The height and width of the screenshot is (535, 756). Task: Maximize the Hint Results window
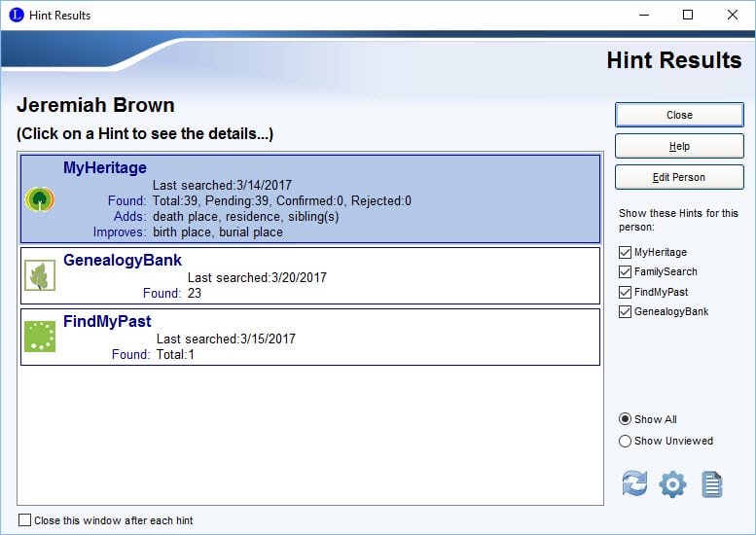[x=688, y=15]
